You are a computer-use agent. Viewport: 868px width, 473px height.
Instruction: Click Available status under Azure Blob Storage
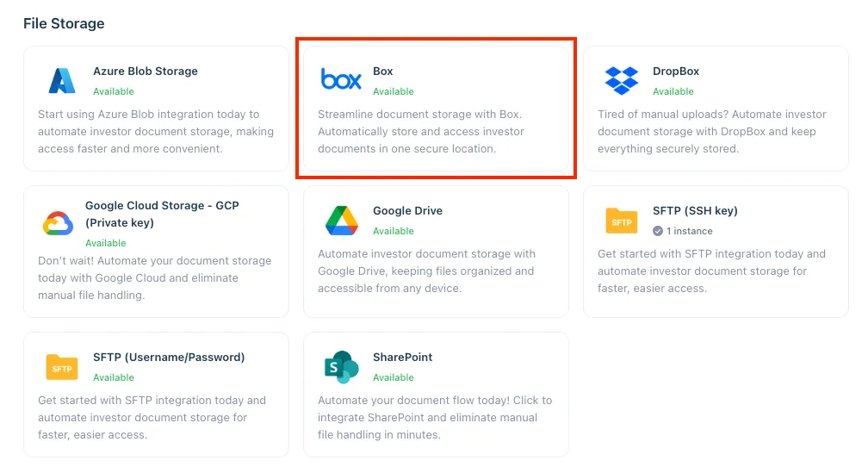(x=114, y=91)
